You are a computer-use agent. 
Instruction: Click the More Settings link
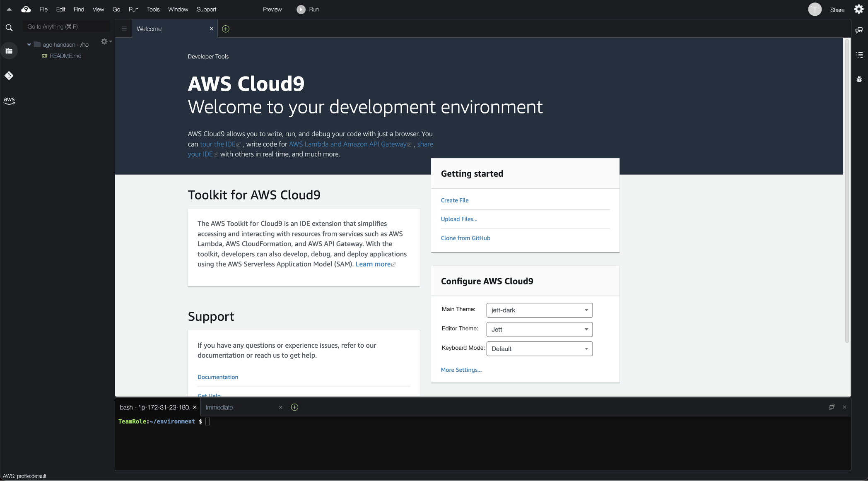pos(461,370)
